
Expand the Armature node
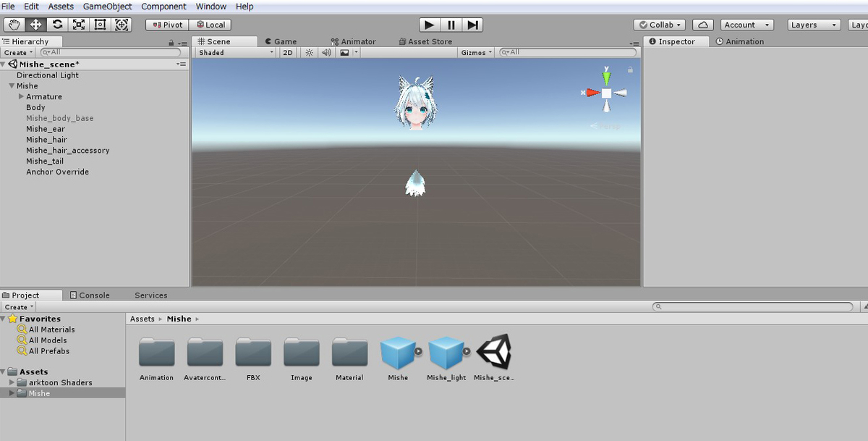click(22, 97)
